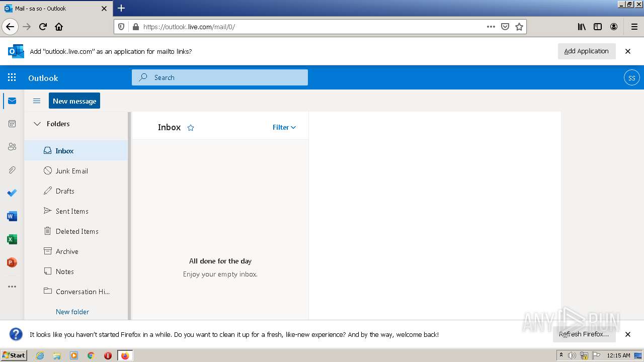Open Firefox hamburger menu
Screen dimensions: 644x362
634,27
